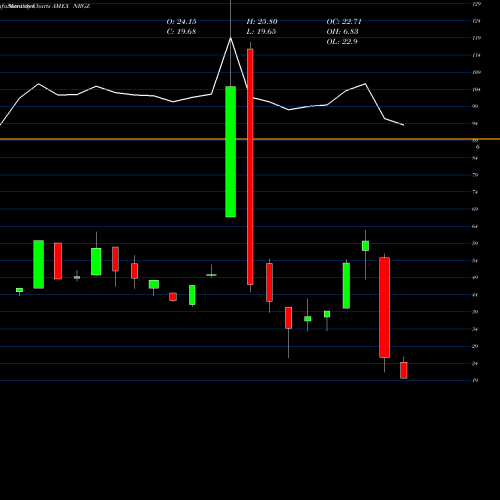The height and width of the screenshot is (500, 500).
Task: Click the 69 price axis label
Action: click(475, 209)
